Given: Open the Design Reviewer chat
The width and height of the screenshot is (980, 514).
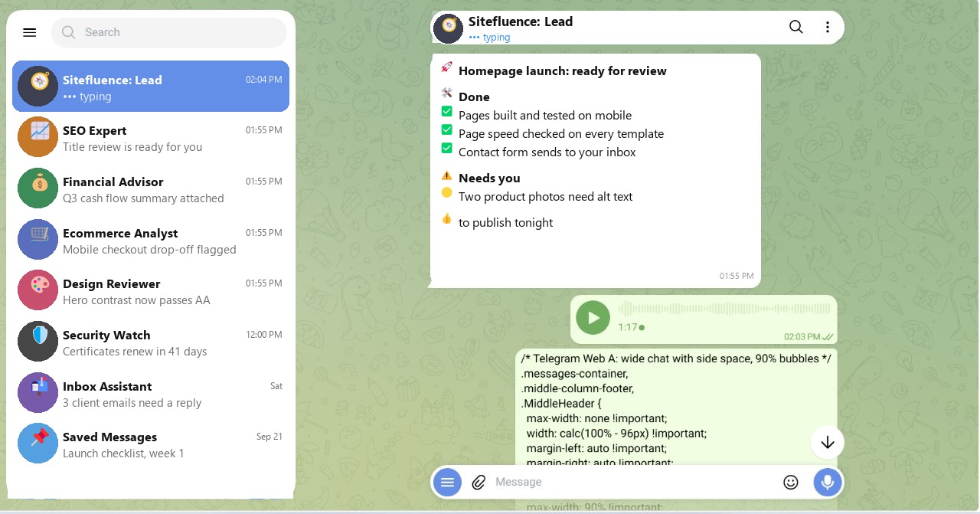Looking at the screenshot, I should pos(151,290).
